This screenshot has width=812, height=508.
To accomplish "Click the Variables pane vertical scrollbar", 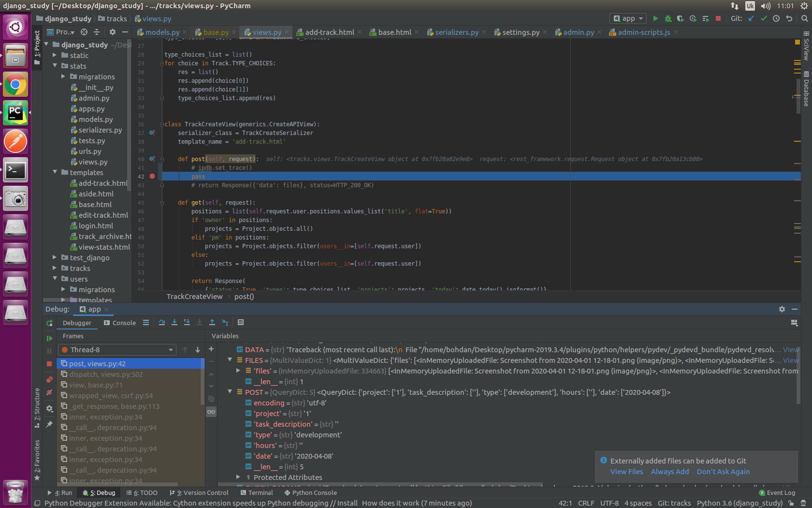I will pos(797,374).
